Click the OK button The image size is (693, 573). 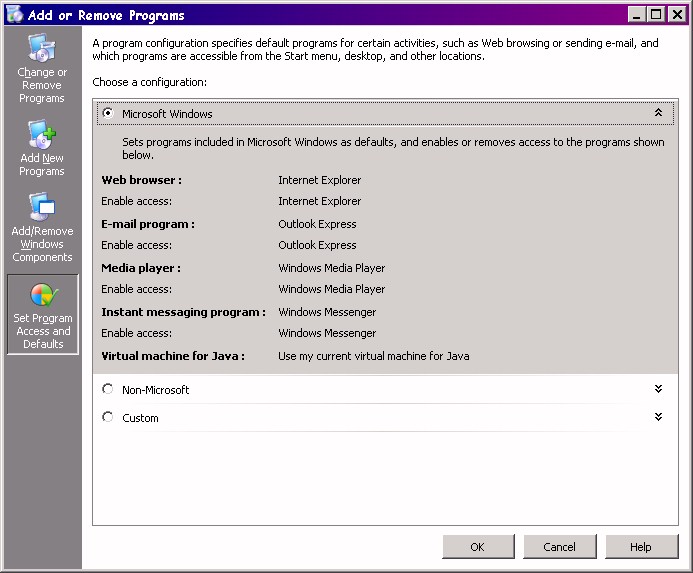478,546
